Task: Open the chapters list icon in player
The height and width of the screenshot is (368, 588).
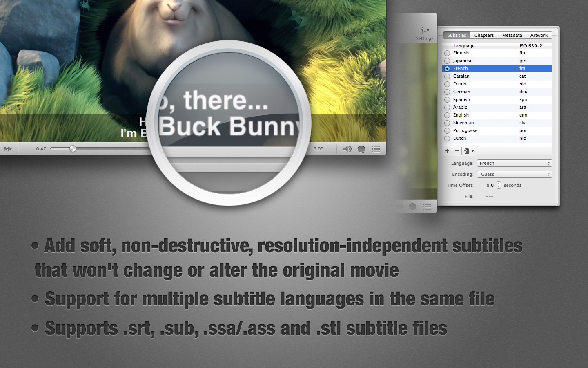Action: 376,149
